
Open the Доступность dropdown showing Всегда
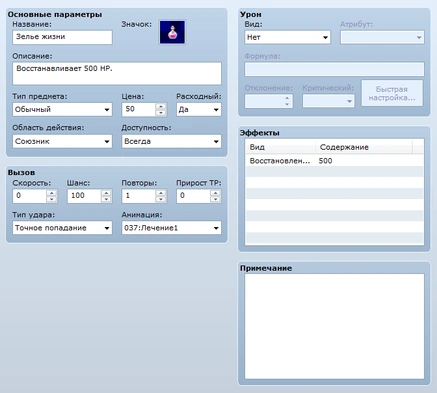(171, 141)
